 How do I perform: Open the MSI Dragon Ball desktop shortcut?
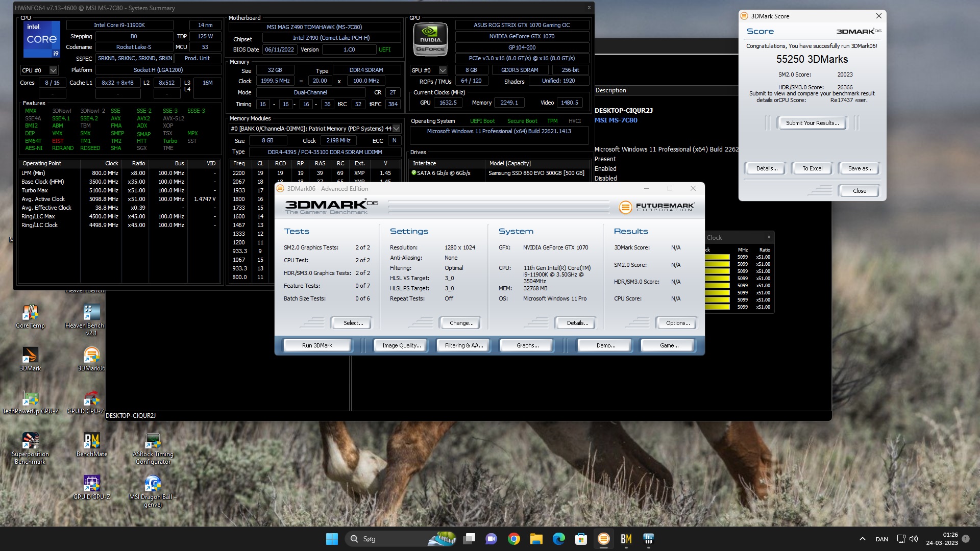153,491
